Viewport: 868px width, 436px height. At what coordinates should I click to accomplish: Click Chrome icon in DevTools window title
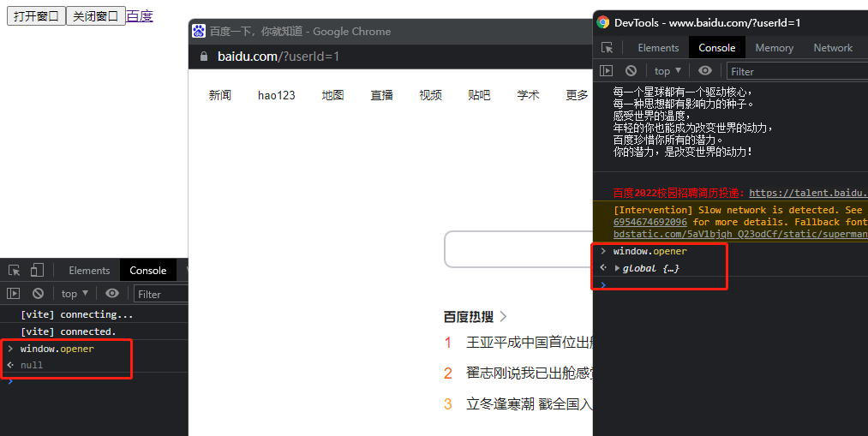coord(603,22)
